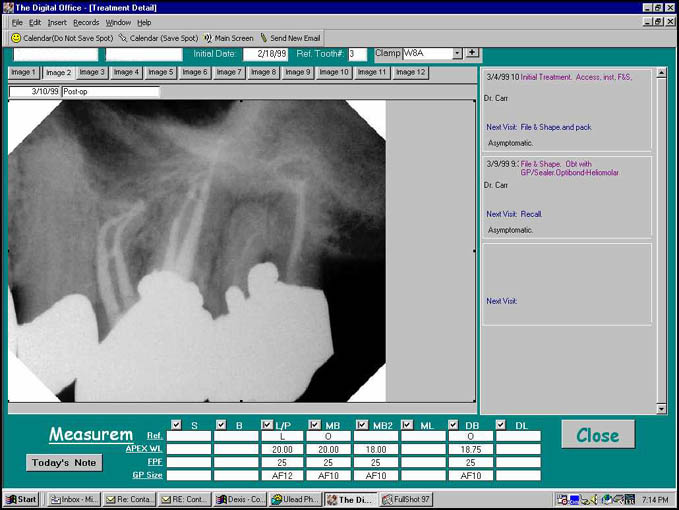Click the Post-op image description field
The width and height of the screenshot is (679, 510).
pyautogui.click(x=110, y=91)
